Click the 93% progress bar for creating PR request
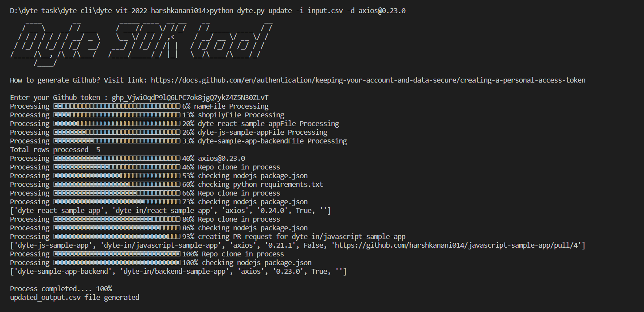 pyautogui.click(x=117, y=236)
